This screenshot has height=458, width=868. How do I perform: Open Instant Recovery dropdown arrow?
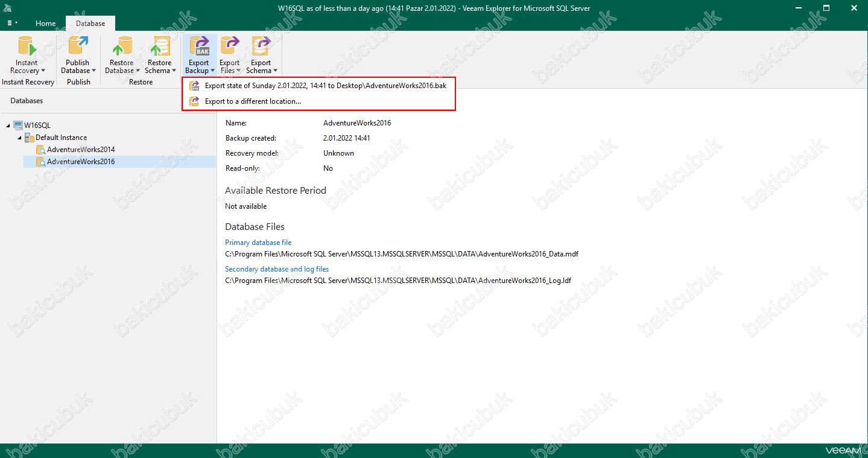43,71
